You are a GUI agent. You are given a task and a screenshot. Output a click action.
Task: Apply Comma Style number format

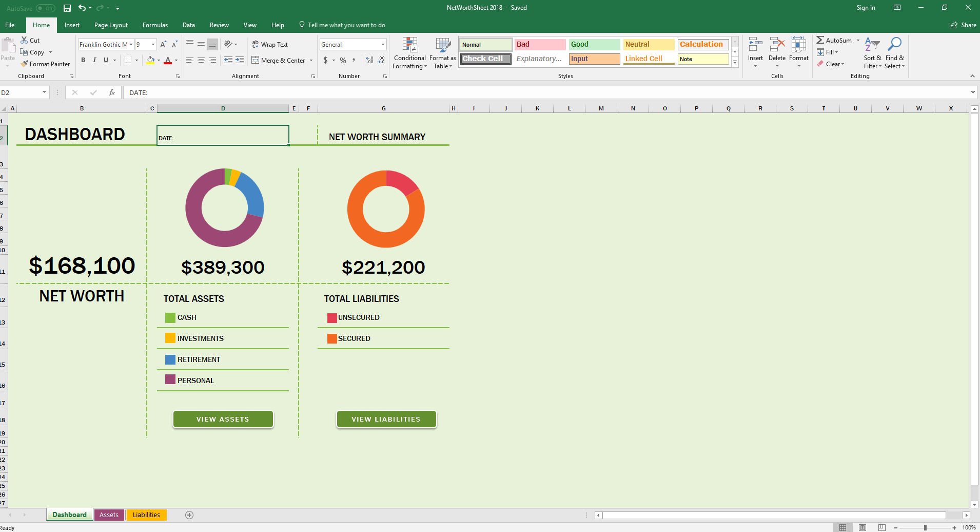pos(354,60)
